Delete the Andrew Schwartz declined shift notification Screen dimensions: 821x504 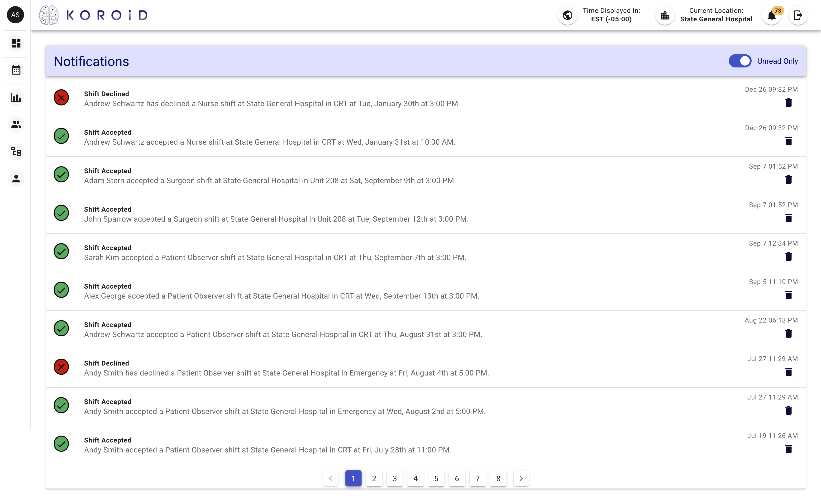[789, 103]
